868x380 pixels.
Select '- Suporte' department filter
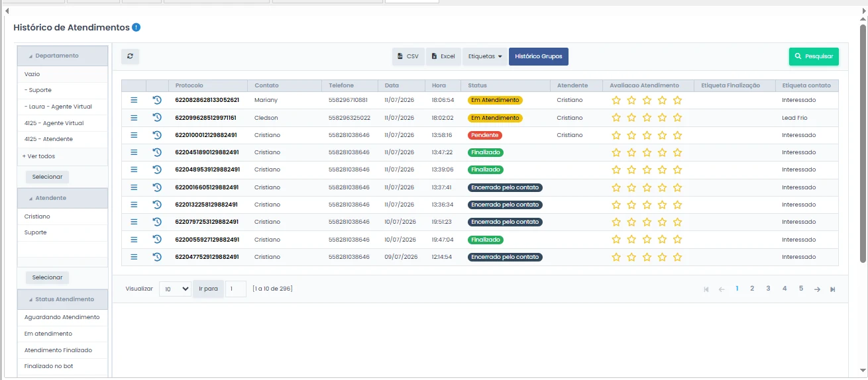pos(63,90)
